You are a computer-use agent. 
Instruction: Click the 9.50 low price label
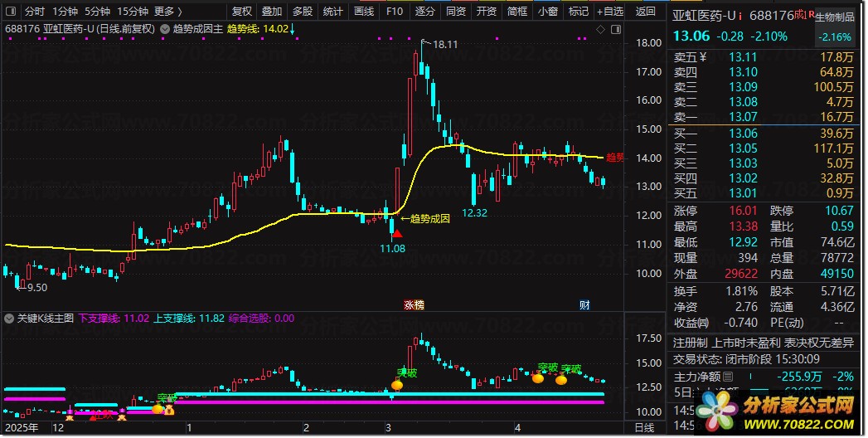pyautogui.click(x=37, y=287)
